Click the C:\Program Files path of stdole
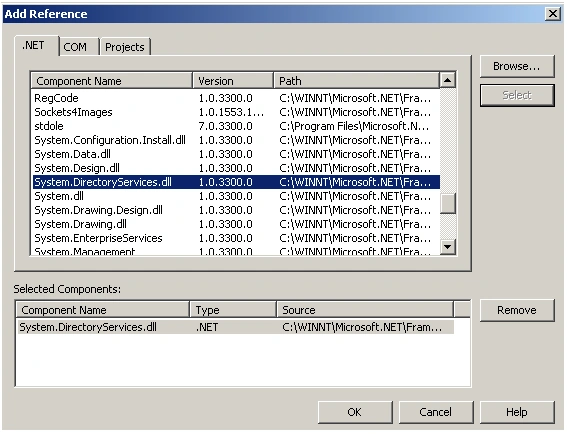This screenshot has width=567, height=434. click(x=354, y=126)
